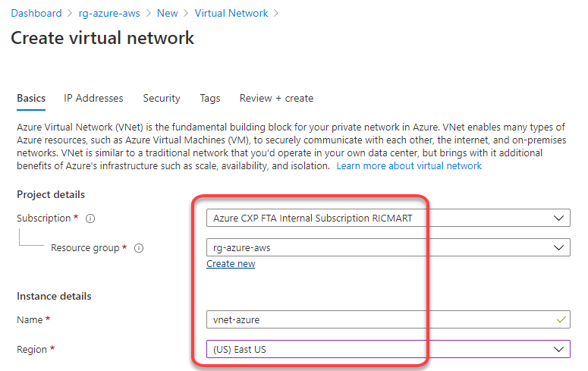Expand the Subscription dropdown arrow
The width and height of the screenshot is (588, 371).
pyautogui.click(x=558, y=218)
